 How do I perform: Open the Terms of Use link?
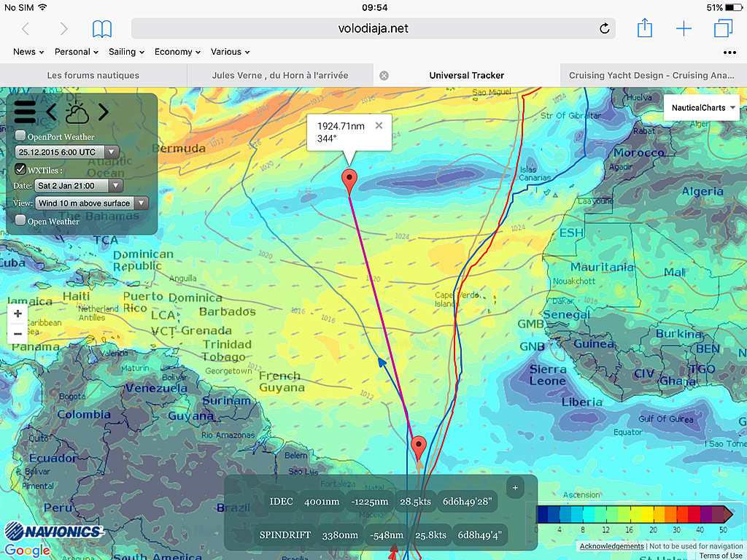pyautogui.click(x=721, y=555)
